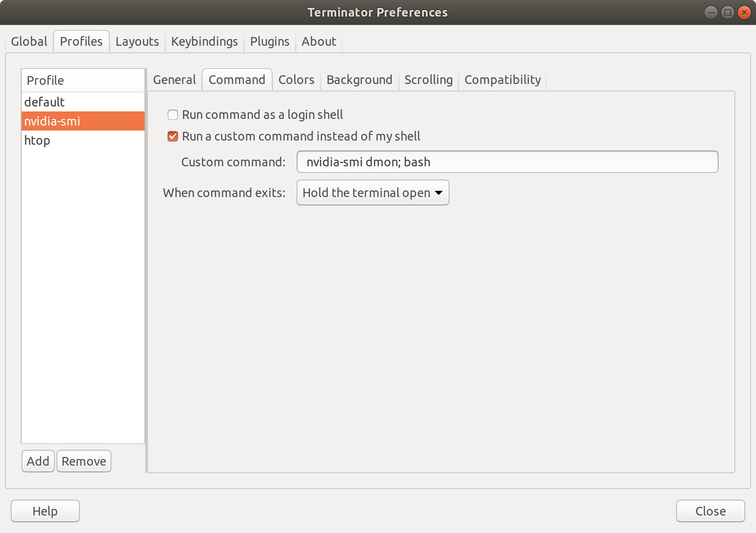Select the Command sub-tab
This screenshot has height=533, width=756.
point(237,80)
